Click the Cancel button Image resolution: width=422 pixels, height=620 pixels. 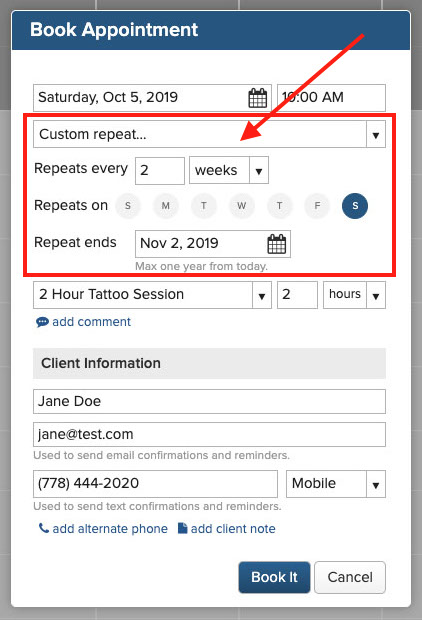(x=350, y=577)
